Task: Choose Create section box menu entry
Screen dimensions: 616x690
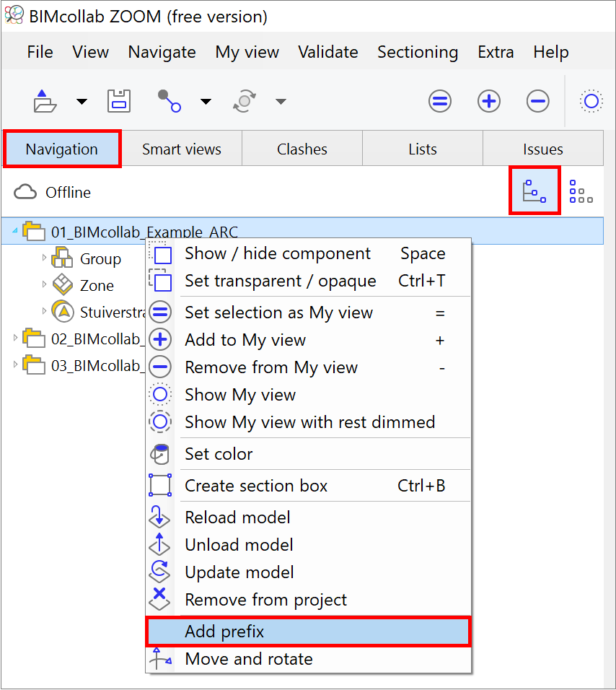Action: [x=308, y=486]
